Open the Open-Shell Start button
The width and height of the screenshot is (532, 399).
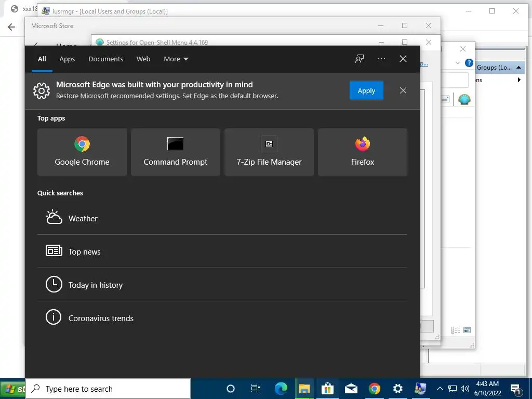(x=12, y=390)
